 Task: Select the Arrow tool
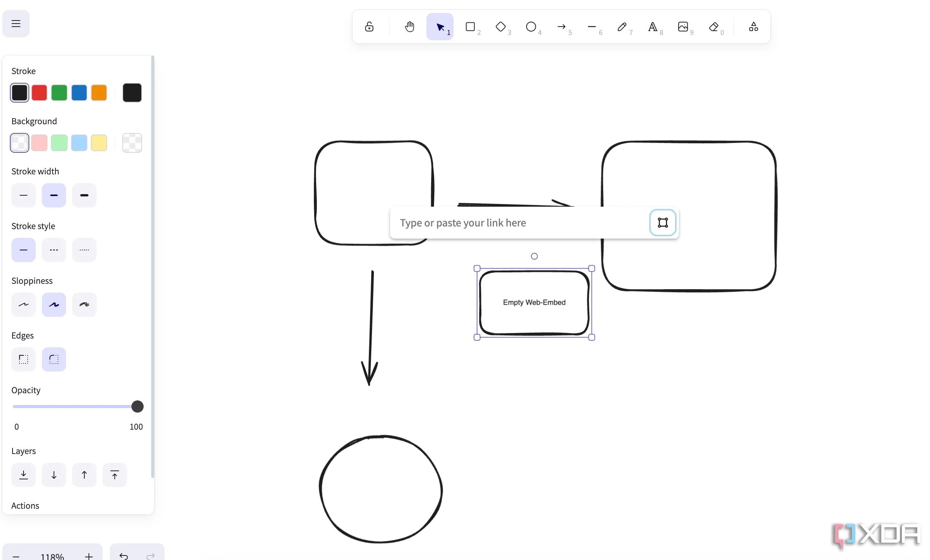tap(561, 27)
